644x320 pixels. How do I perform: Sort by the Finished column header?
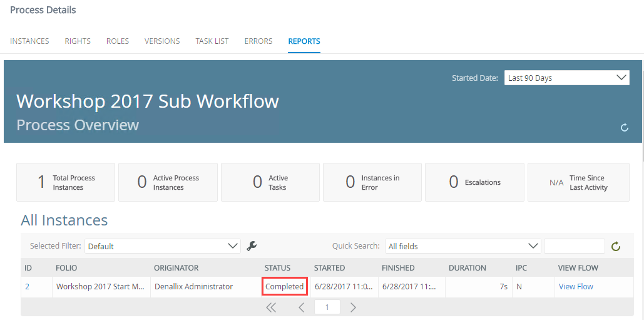pos(398,268)
